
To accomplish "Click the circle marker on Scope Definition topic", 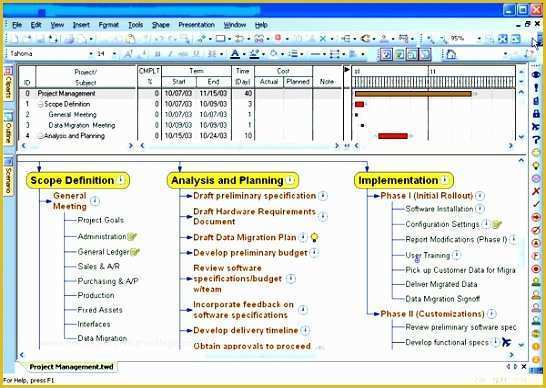I will click(x=121, y=180).
